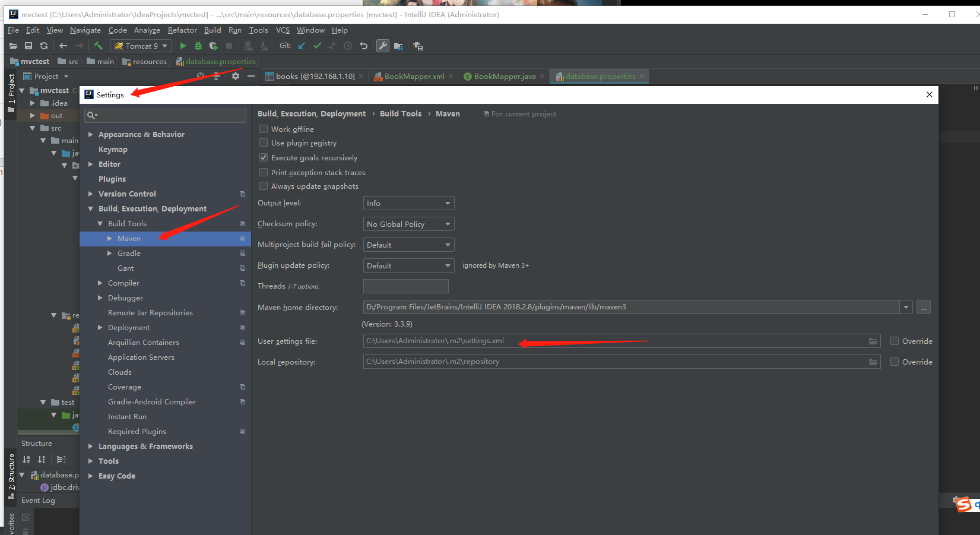Close the BookMapper.xml editor tab
The width and height of the screenshot is (980, 535).
pyautogui.click(x=451, y=76)
